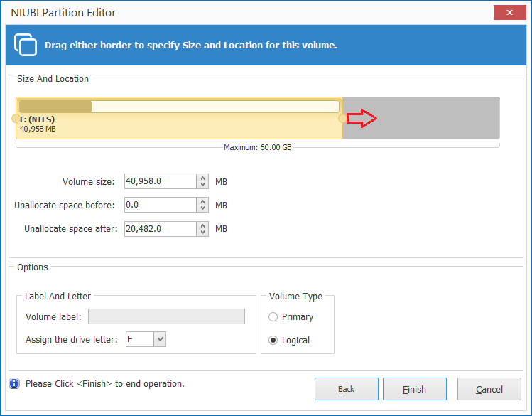Click the Unallocate space after field
Screen dimensions: 532x416
click(x=160, y=229)
